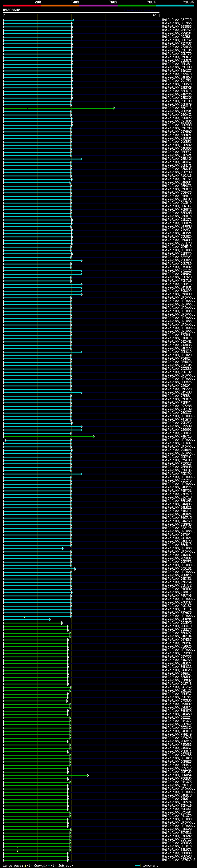Open hit UniRef100_B6K3H3

(x=177, y=501)
